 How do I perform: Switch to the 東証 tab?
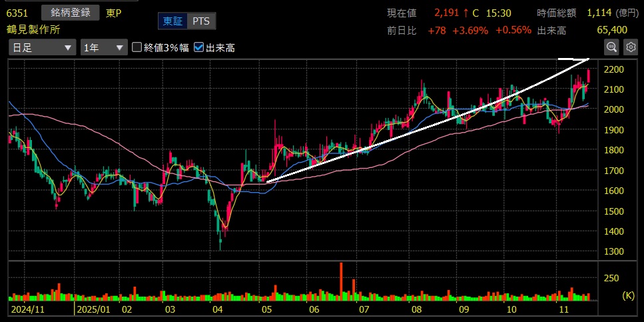click(172, 21)
